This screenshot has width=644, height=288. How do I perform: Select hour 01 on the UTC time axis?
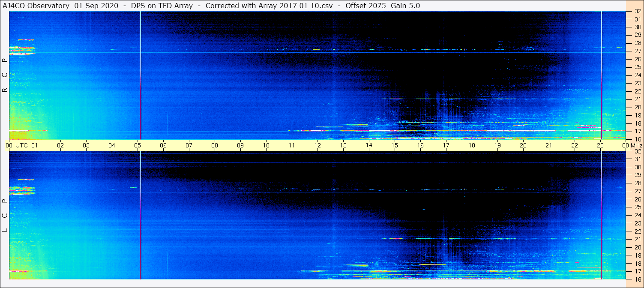point(35,145)
